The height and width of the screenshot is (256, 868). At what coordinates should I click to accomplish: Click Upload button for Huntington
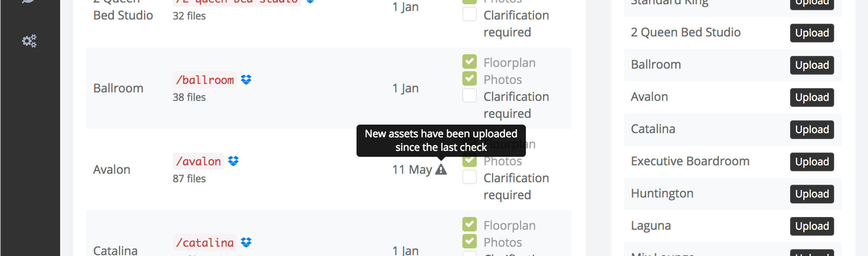click(x=812, y=194)
